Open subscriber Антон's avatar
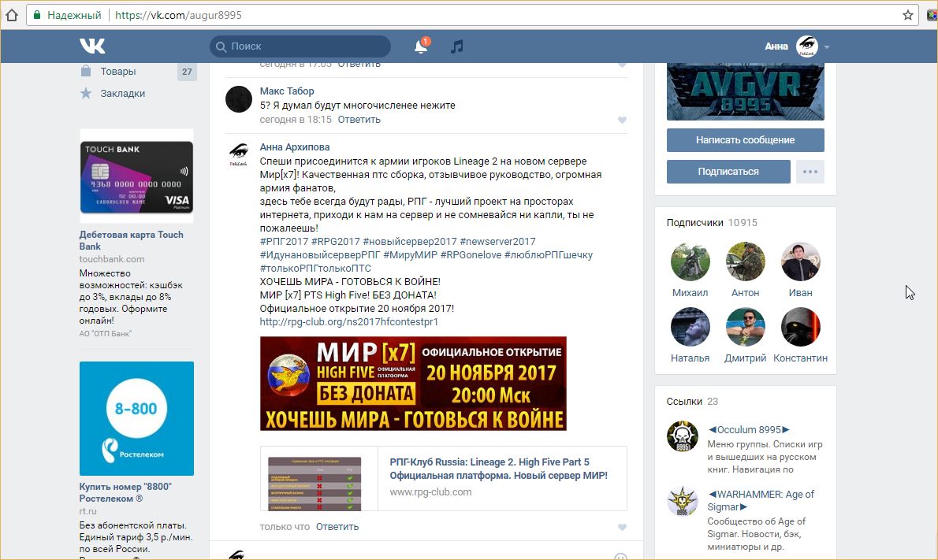This screenshot has width=938, height=560. 746,261
